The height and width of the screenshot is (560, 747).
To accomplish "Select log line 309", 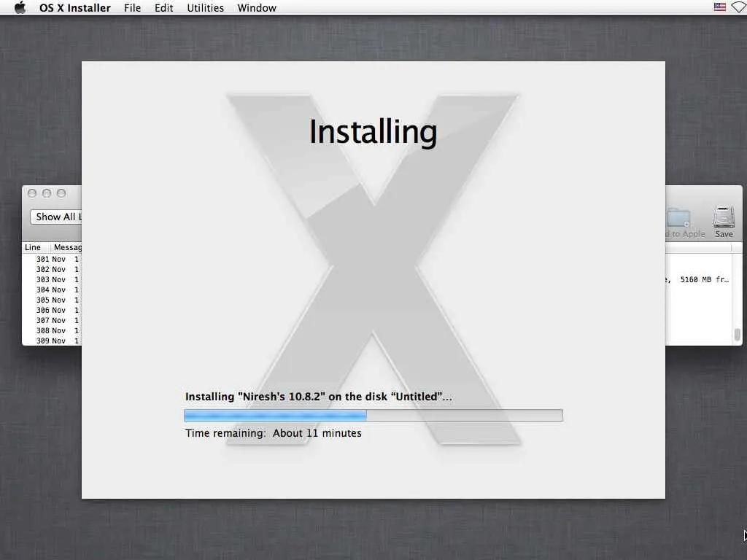I will click(52, 341).
